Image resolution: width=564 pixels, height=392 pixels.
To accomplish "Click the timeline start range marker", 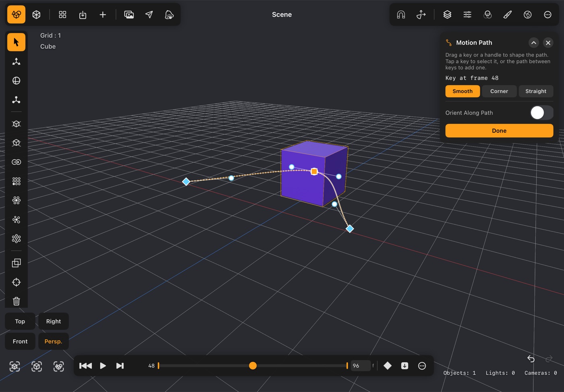I will (159, 366).
